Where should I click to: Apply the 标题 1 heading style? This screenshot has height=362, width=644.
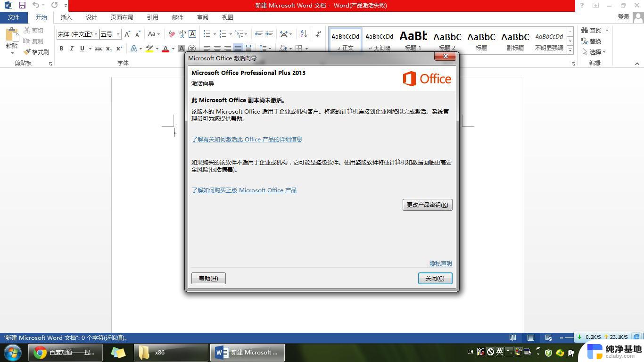click(413, 40)
